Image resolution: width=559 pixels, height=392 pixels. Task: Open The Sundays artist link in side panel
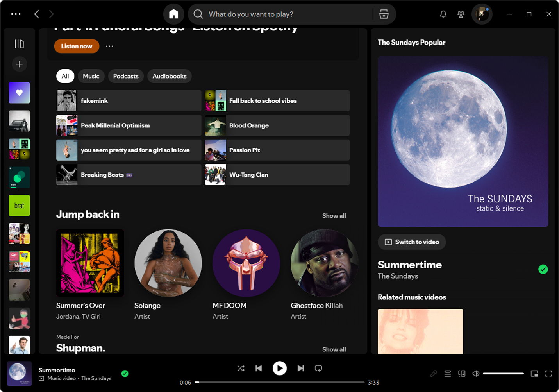(398, 276)
